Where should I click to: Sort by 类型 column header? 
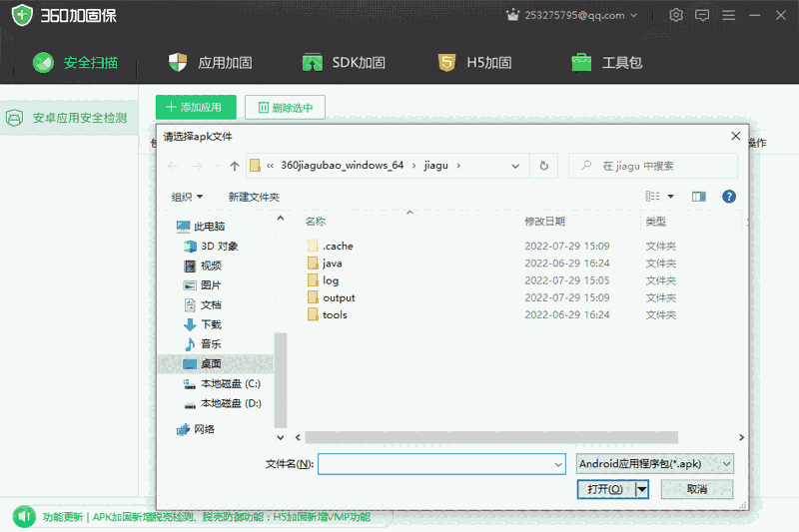pyautogui.click(x=656, y=222)
